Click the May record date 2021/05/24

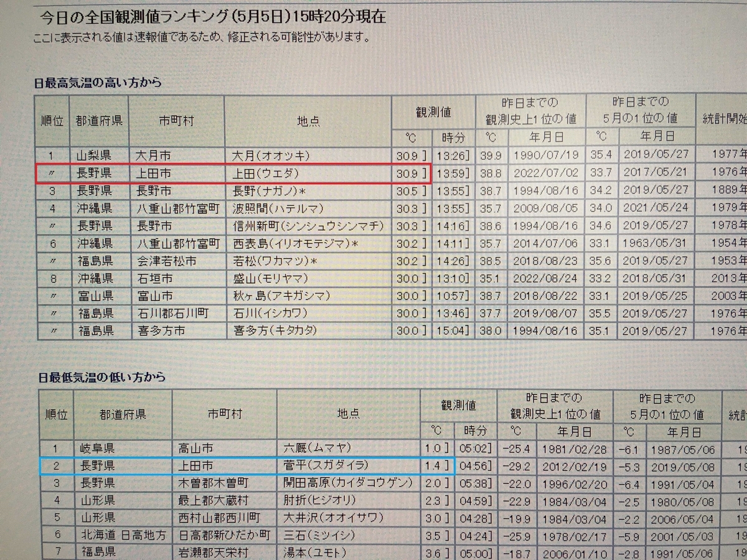(x=656, y=208)
